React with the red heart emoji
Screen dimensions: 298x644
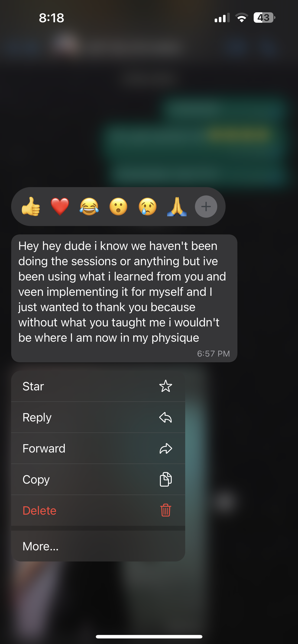click(x=60, y=207)
